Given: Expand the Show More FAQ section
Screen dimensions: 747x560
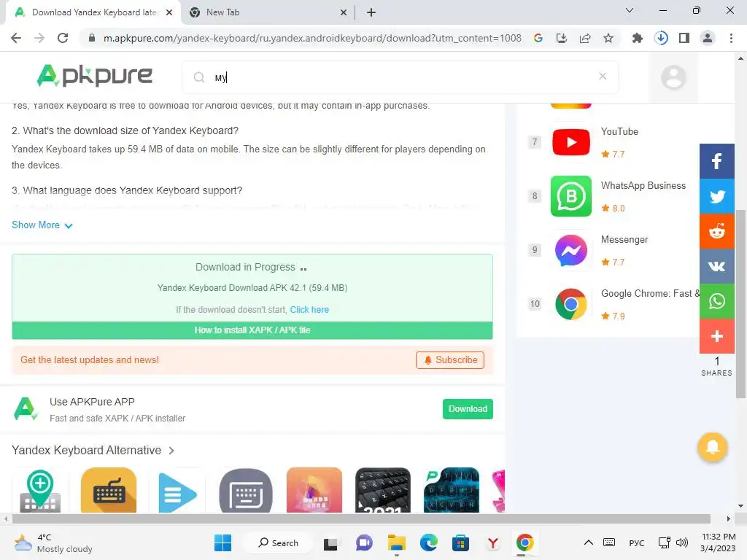Looking at the screenshot, I should tap(42, 225).
